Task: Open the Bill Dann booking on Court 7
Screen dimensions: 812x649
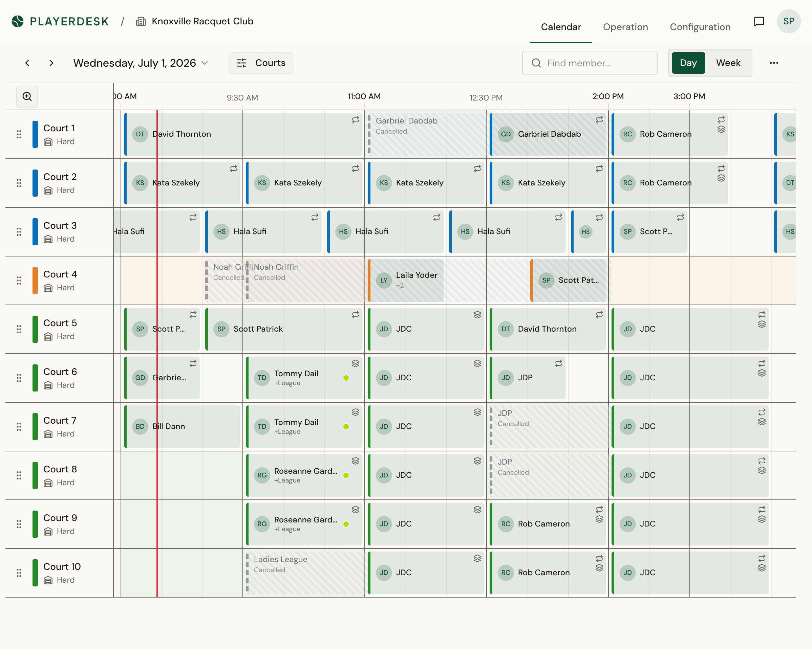Action: (x=182, y=426)
